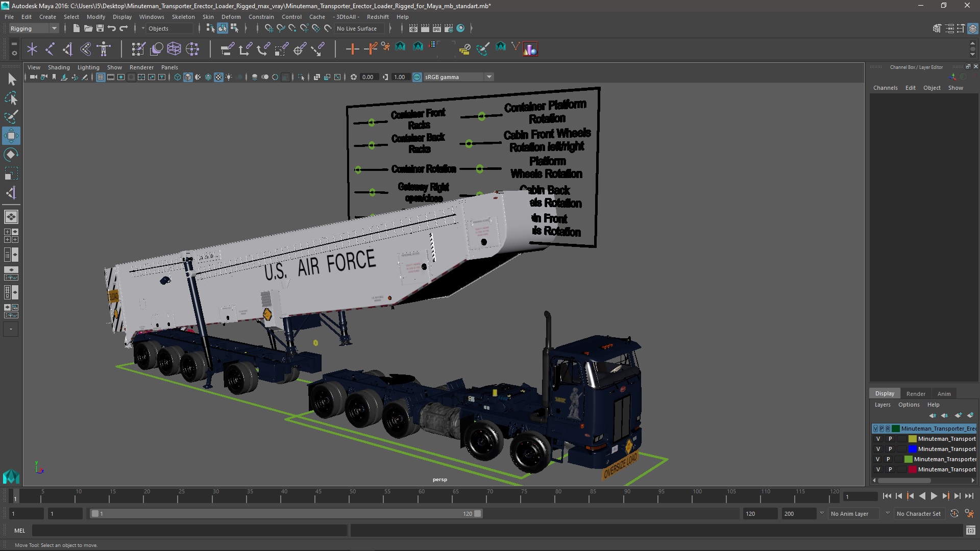This screenshot has width=980, height=551.
Task: Open the Redshift menu
Action: 378,17
